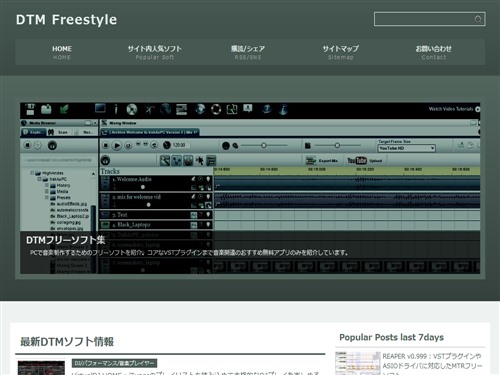
Task: Toggle the speaker mute icon on the Welcome Audio track
Action: pos(193,179)
